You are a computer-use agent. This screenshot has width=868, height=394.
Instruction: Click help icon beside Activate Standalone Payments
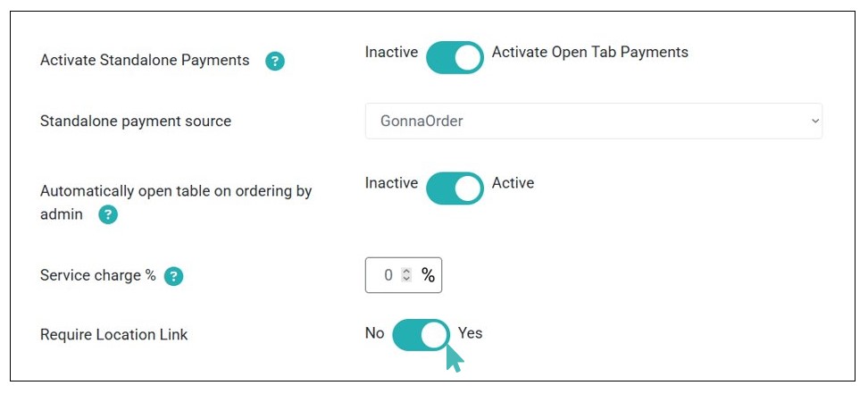275,62
